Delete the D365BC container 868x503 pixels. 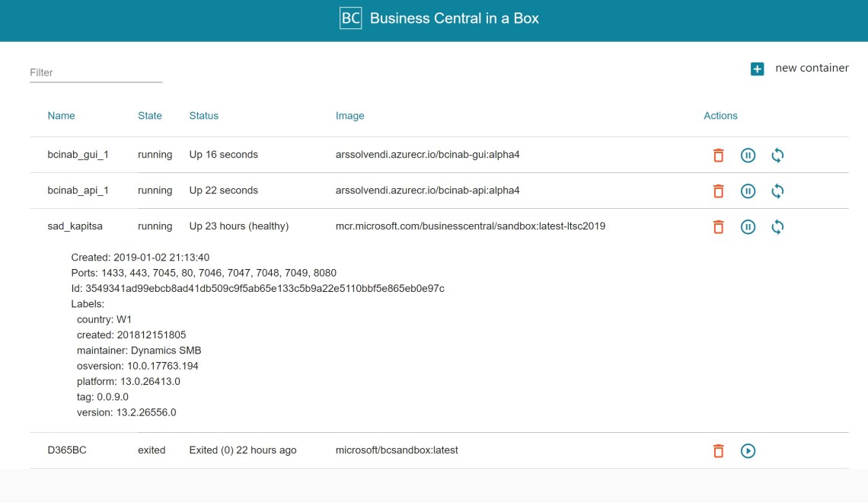[x=717, y=451]
